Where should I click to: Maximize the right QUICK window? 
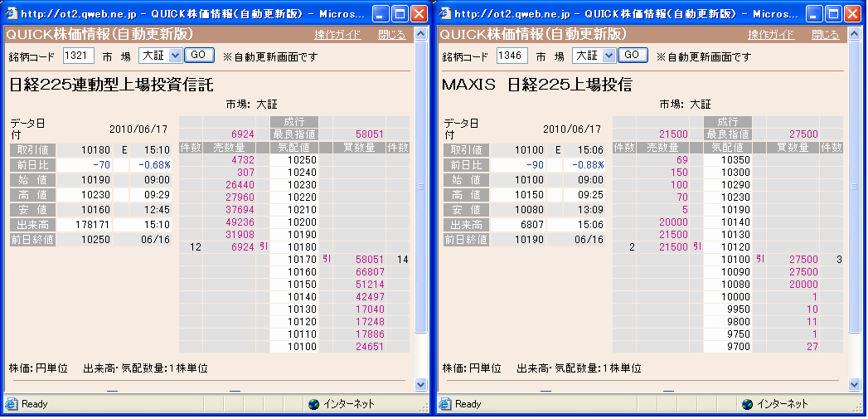[x=834, y=13]
